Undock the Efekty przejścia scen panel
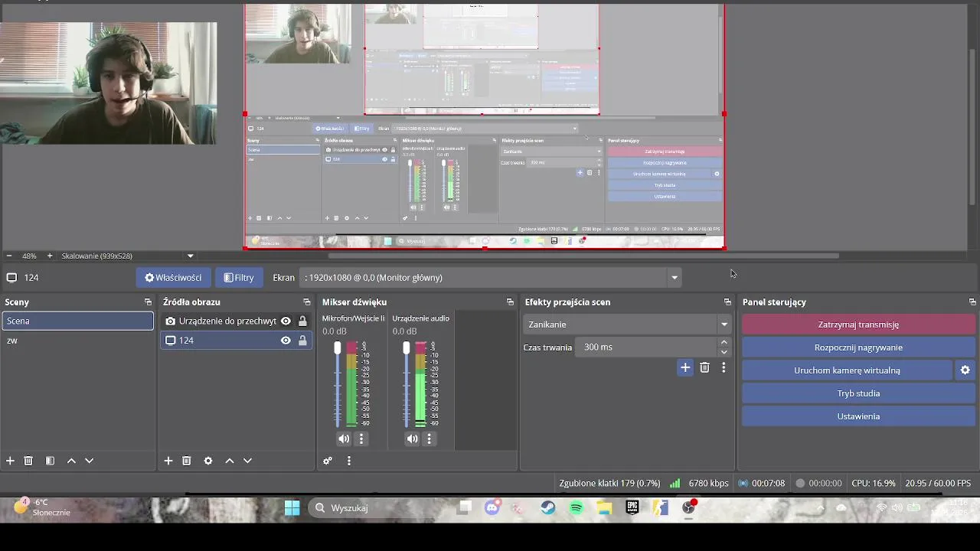This screenshot has width=980, height=551. (x=727, y=302)
